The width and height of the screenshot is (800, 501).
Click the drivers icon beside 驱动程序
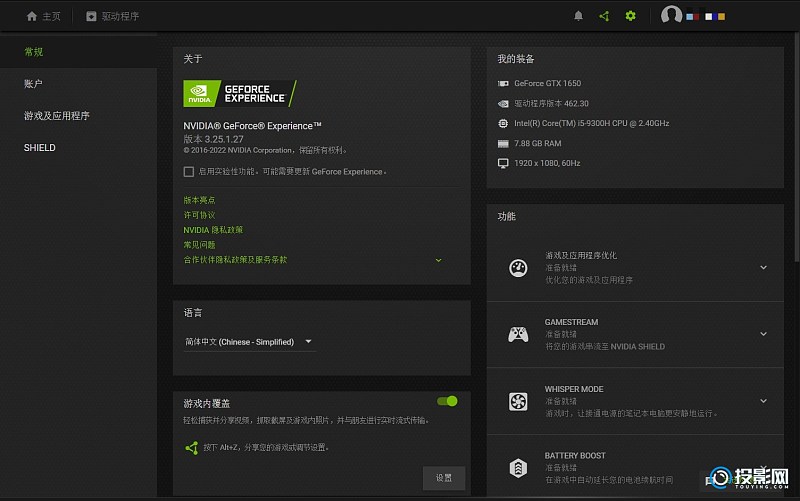click(91, 16)
